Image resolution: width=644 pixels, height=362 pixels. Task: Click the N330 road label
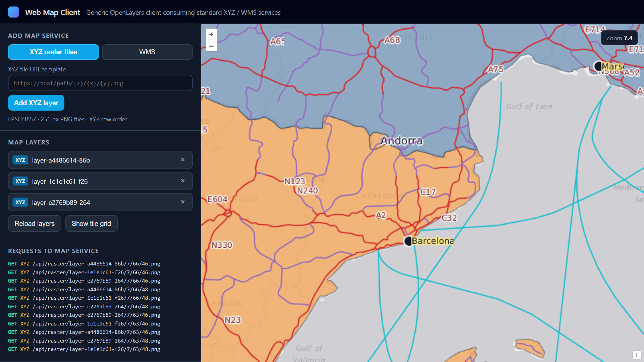pos(222,245)
